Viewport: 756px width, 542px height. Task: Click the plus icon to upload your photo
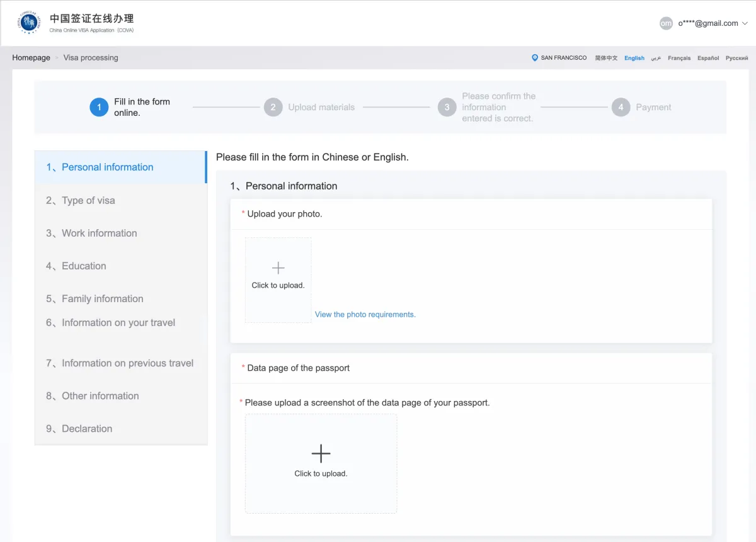pos(278,267)
